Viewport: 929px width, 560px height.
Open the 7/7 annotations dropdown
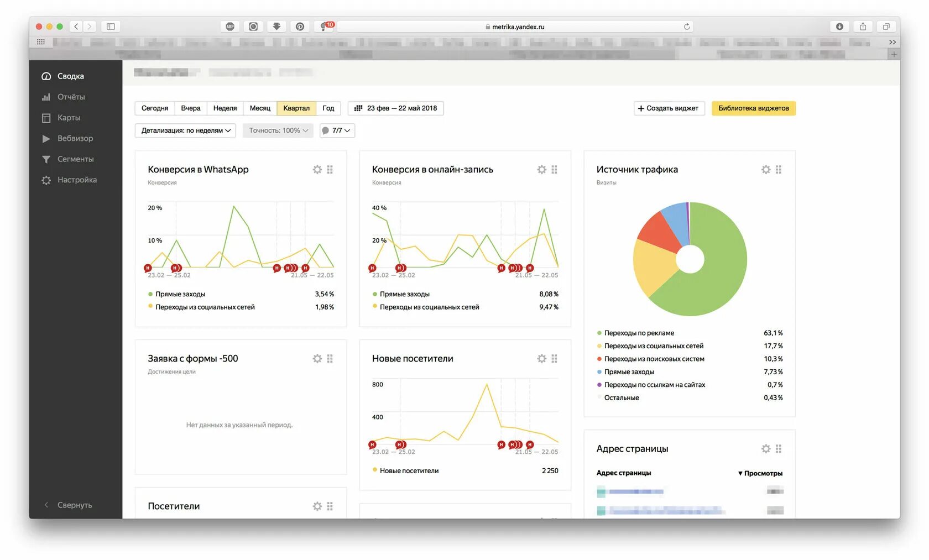[337, 130]
